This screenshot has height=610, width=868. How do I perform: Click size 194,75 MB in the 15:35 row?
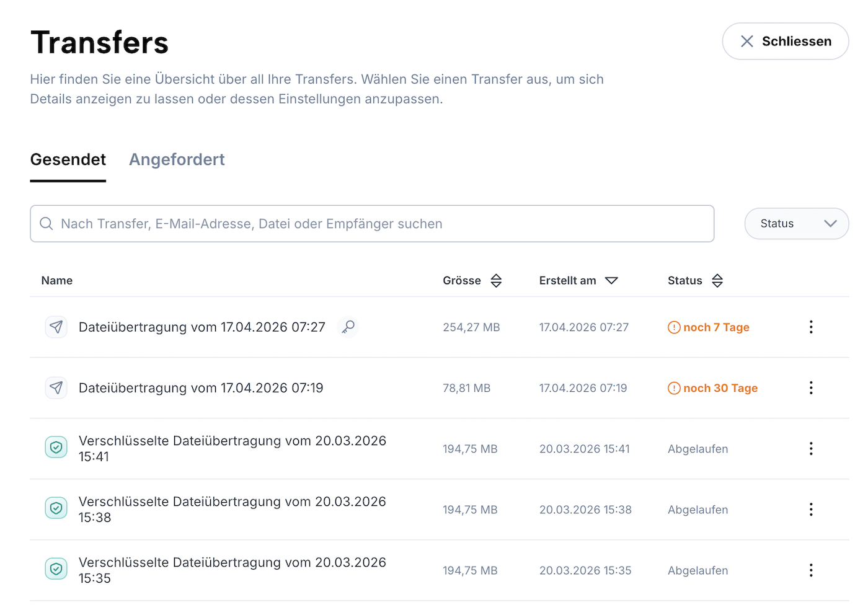coord(470,570)
